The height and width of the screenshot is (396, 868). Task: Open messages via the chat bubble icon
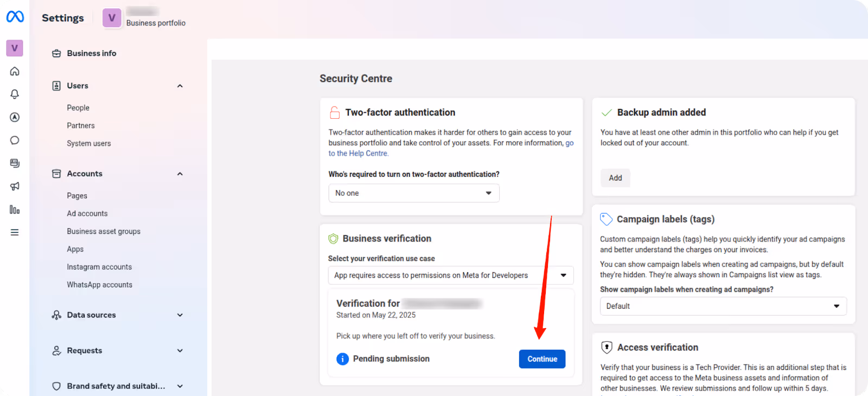click(x=14, y=140)
